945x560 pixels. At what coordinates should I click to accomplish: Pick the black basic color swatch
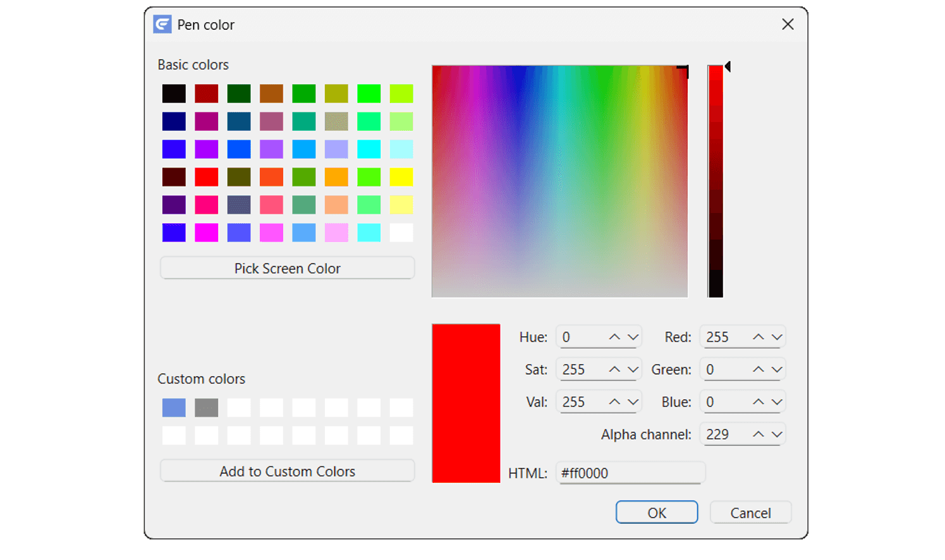[x=174, y=94]
